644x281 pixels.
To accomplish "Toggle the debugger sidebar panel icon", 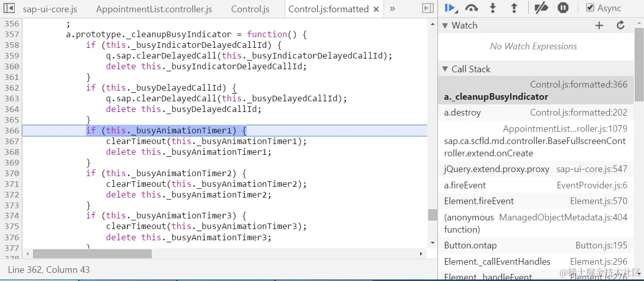I will [428, 8].
